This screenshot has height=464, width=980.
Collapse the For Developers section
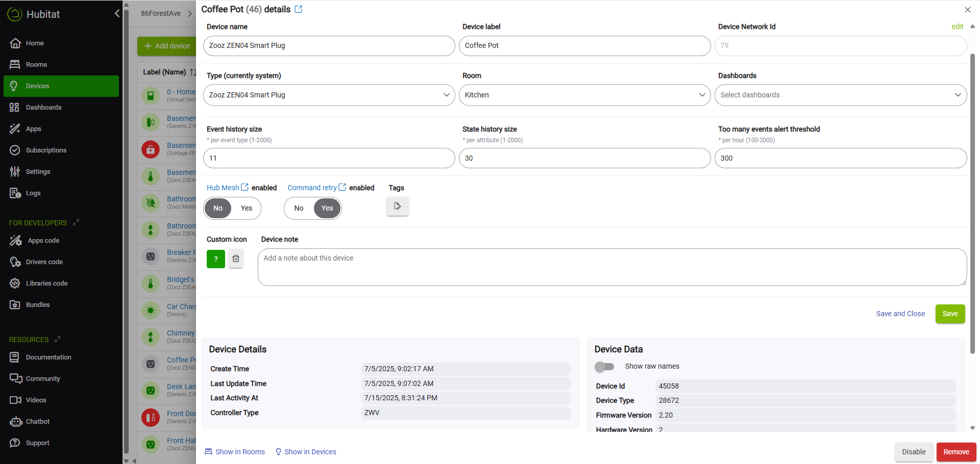[76, 222]
